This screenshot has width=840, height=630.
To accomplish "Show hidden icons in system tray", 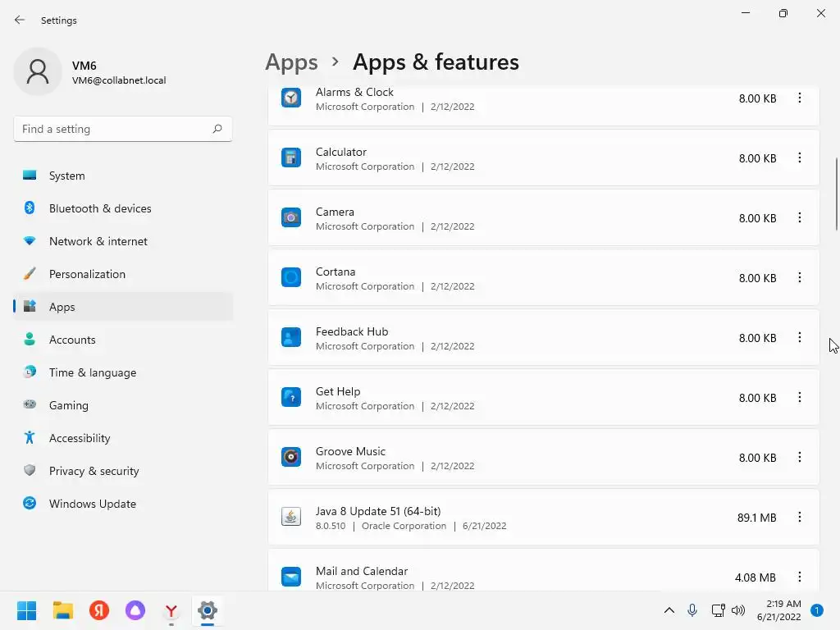I will [x=669, y=610].
